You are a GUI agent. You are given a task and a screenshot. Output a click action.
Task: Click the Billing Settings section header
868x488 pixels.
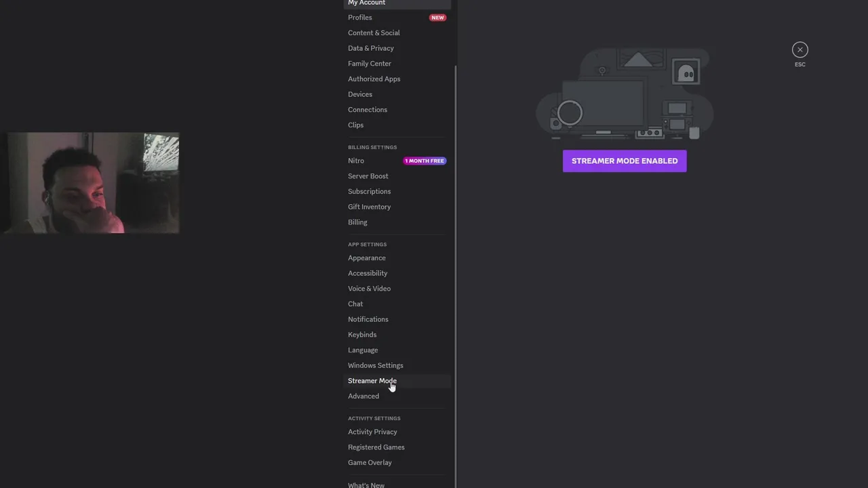[372, 147]
